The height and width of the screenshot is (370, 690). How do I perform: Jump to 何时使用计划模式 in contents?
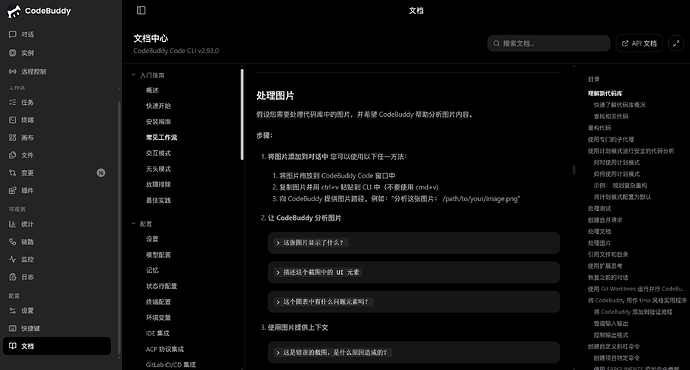(x=617, y=162)
